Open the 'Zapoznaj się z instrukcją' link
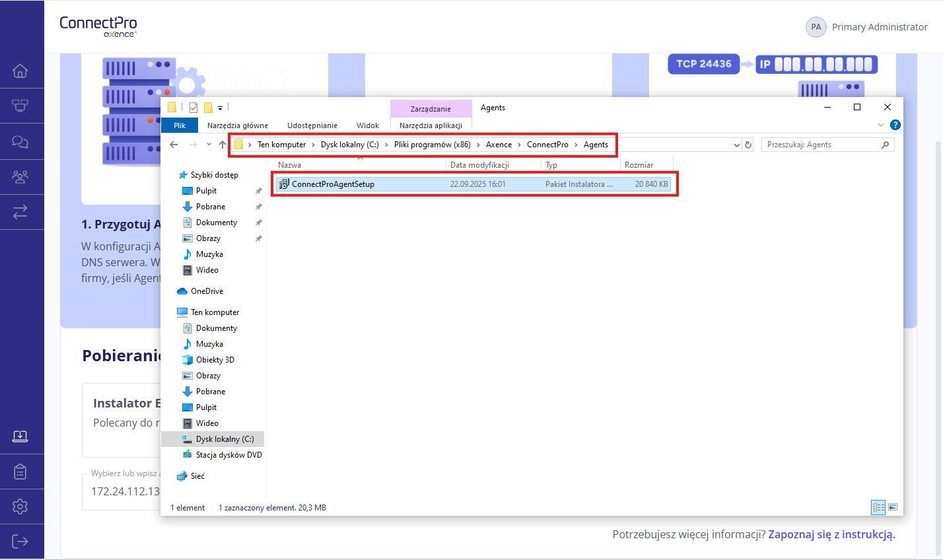This screenshot has height=560, width=943. pyautogui.click(x=831, y=534)
